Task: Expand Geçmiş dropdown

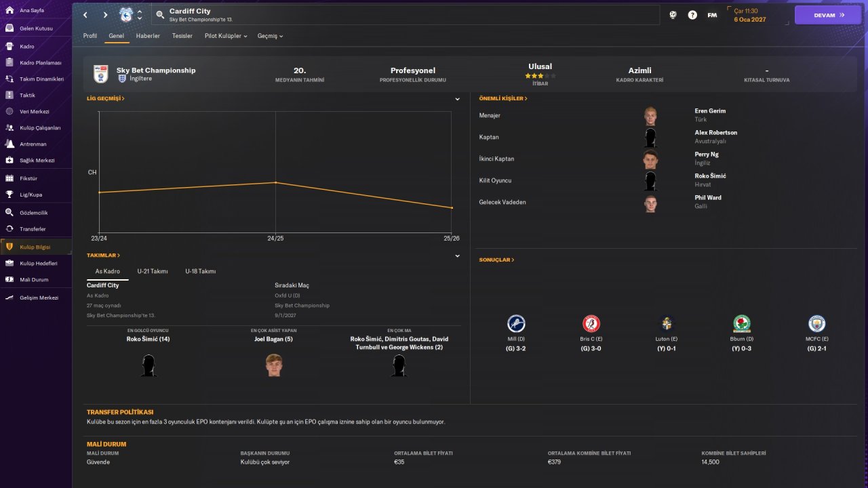Action: [x=270, y=36]
